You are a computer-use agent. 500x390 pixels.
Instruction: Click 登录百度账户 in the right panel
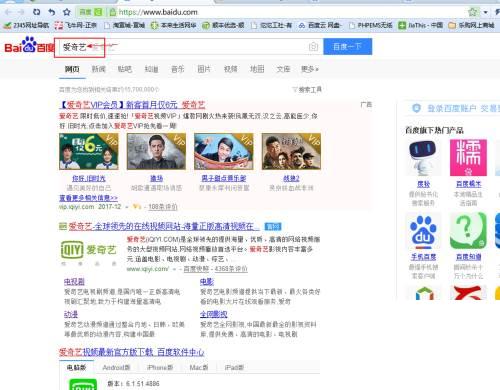point(452,108)
